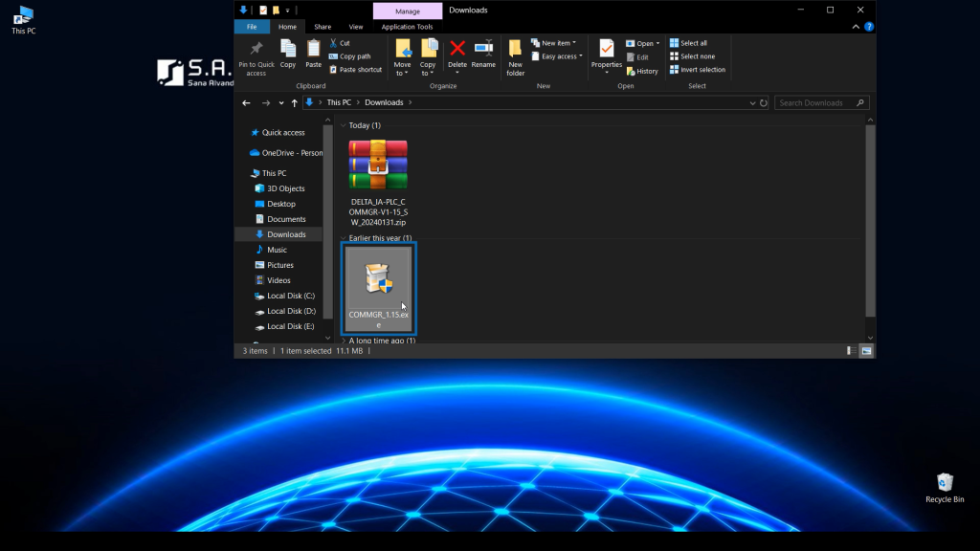Viewport: 980px width, 551px height.
Task: Open the Recycle Bin desktop icon
Action: 945,488
